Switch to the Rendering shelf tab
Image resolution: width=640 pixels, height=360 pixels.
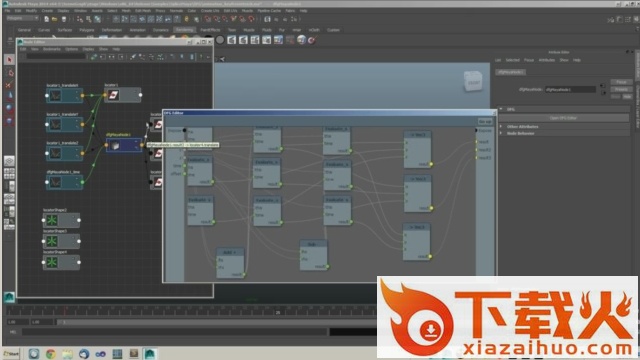[x=184, y=30]
